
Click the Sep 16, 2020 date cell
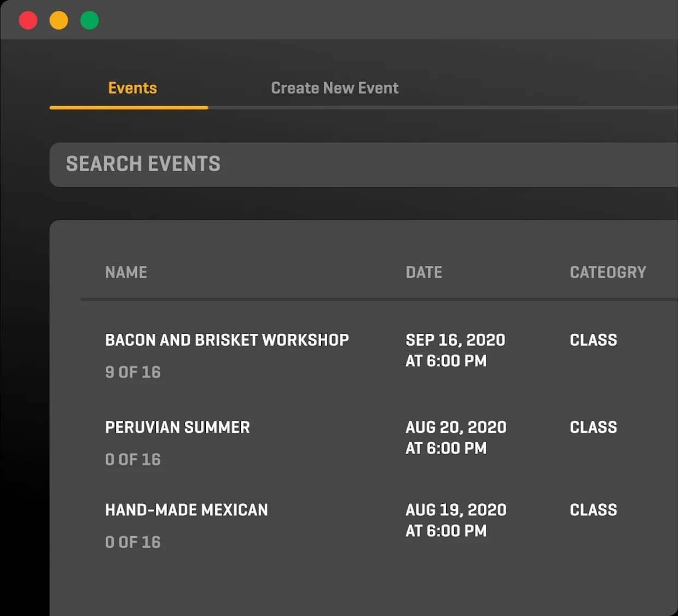tap(455, 350)
